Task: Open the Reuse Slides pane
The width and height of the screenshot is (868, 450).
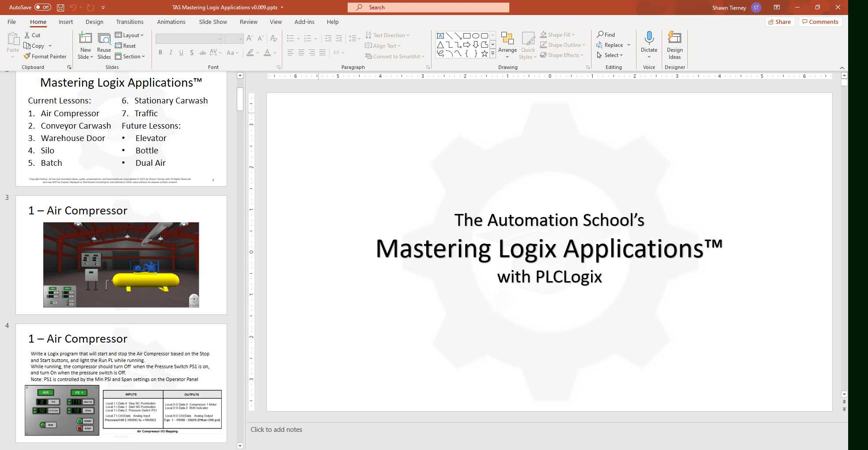Action: [104, 46]
